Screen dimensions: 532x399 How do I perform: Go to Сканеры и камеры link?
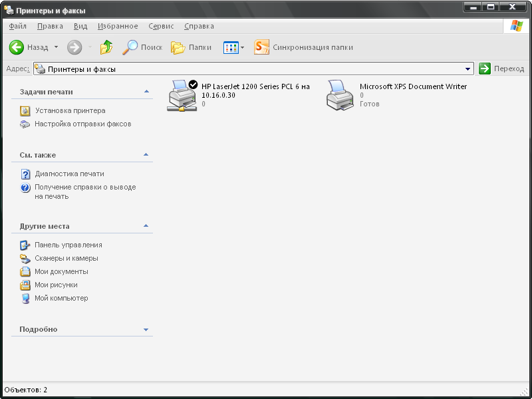point(66,258)
